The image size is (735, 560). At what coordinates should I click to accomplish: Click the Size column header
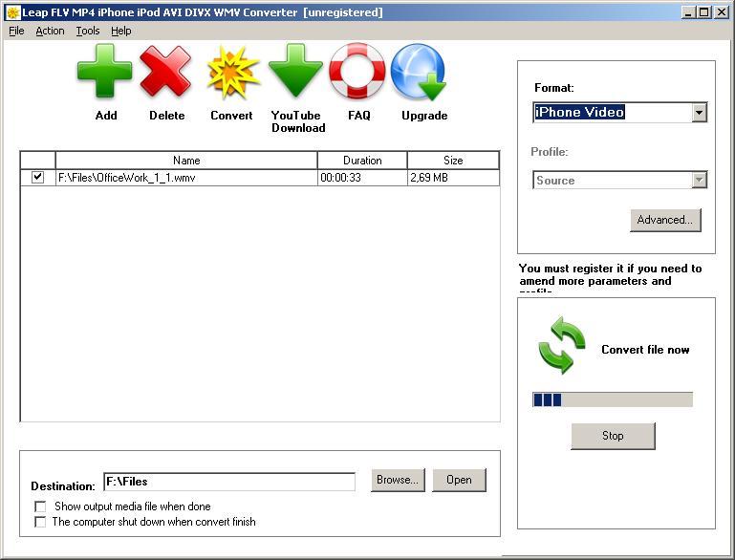pyautogui.click(x=453, y=161)
